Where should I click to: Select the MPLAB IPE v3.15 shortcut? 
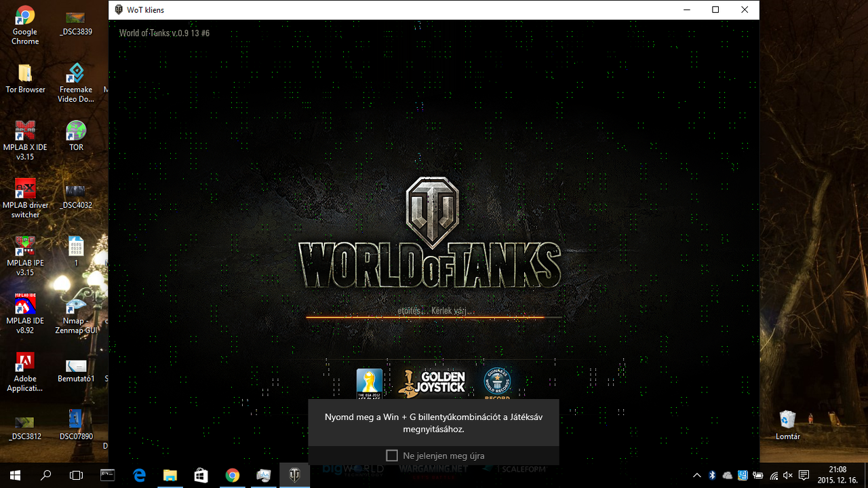[25, 257]
